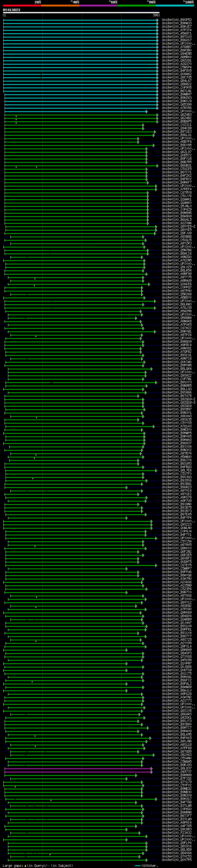Select the UniRef100_B9GY85 label
Image resolution: width=197 pixels, height=868 pixels.
pos(177,145)
